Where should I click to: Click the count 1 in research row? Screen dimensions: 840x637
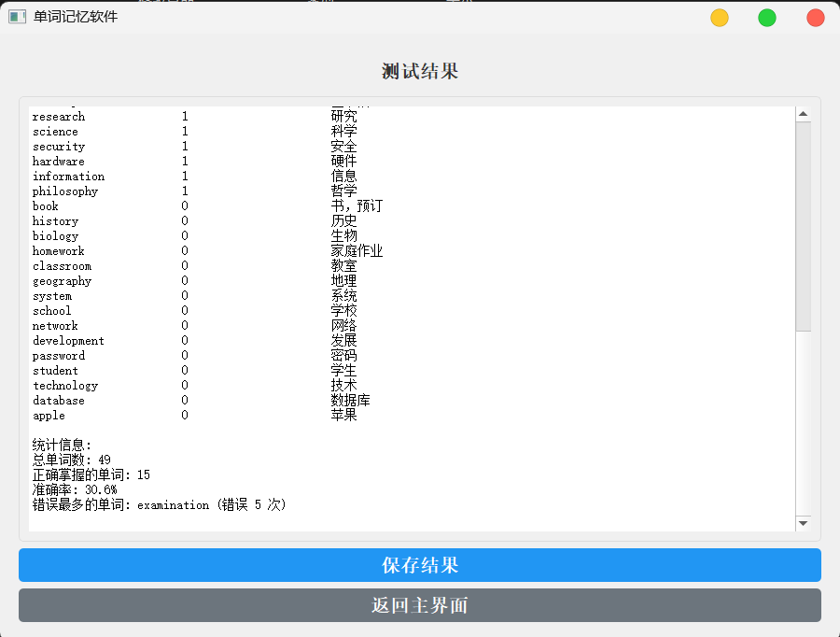(x=185, y=117)
